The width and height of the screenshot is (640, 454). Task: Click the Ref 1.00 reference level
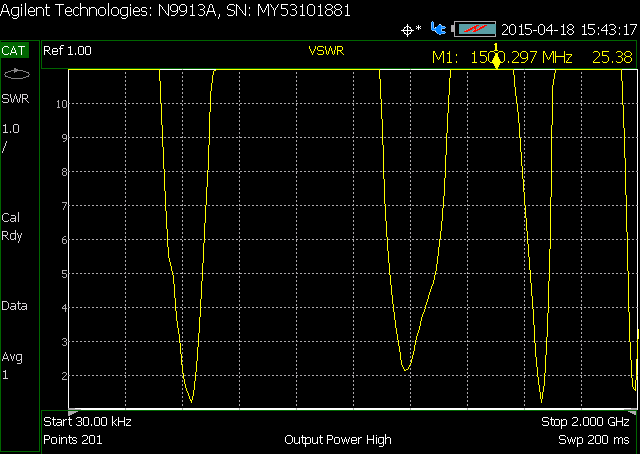[x=68, y=50]
